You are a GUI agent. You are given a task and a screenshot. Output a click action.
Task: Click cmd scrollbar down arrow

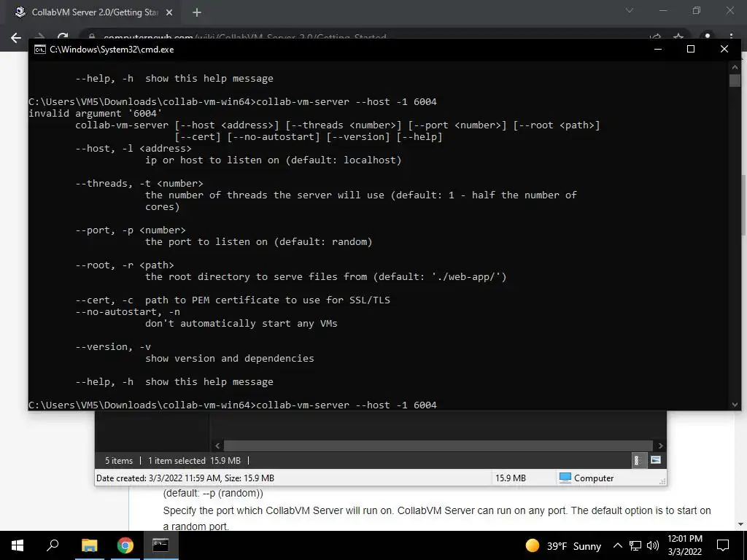click(735, 404)
